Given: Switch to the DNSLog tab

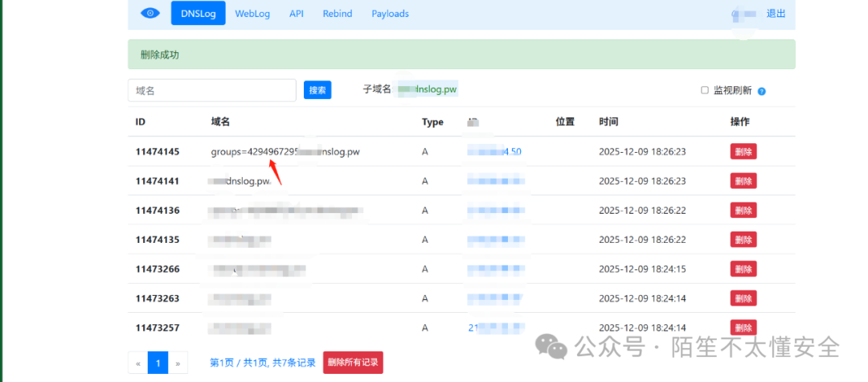Looking at the screenshot, I should (198, 14).
